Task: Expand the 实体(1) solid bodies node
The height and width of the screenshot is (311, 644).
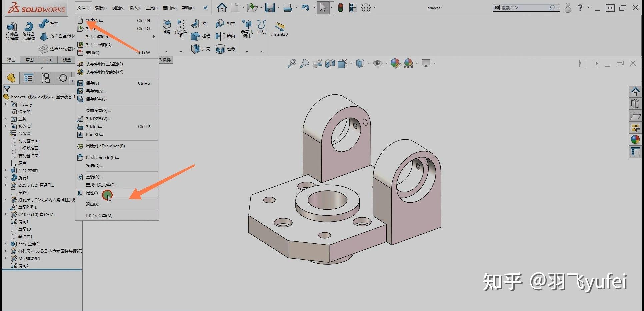Action: tap(6, 126)
